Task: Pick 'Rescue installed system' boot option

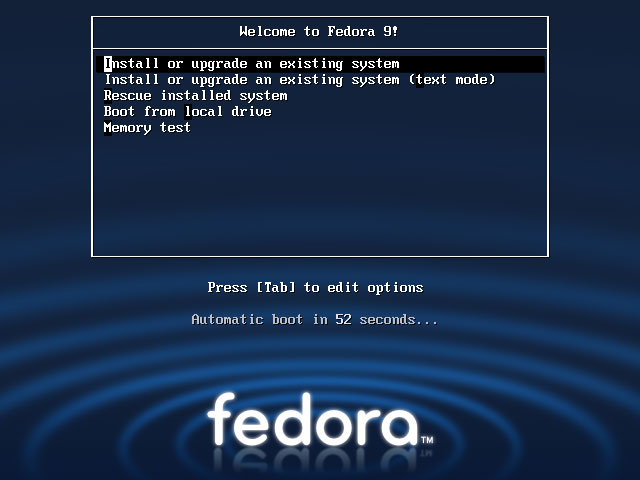Action: [196, 96]
